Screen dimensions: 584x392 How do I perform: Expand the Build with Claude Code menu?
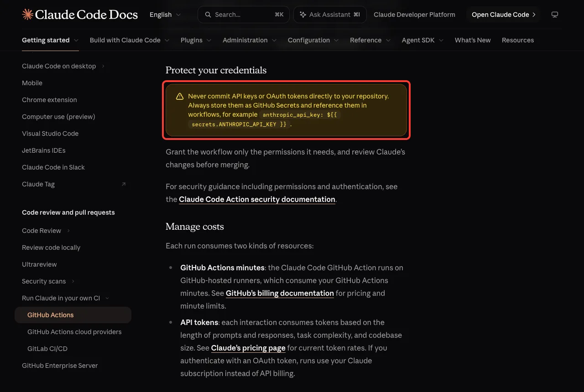(130, 40)
